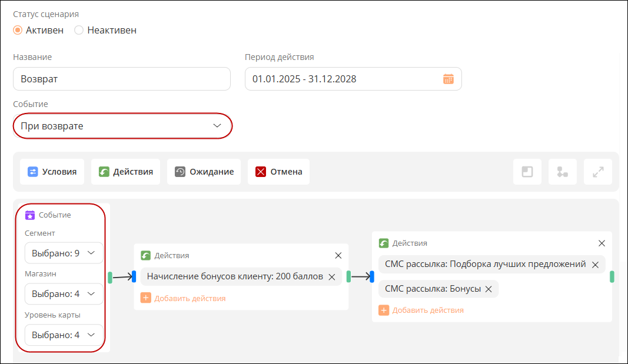Remove the 200 баллов bonus action
The width and height of the screenshot is (628, 364).
(x=331, y=277)
